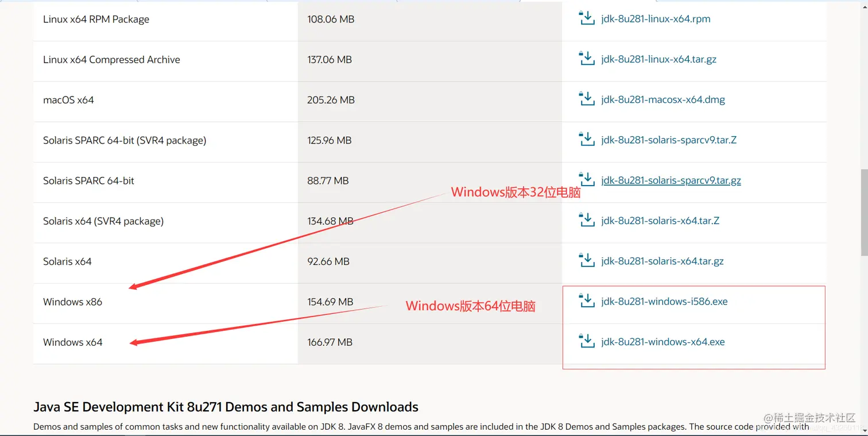
Task: Click the 134.68 MB file size
Action: (330, 221)
